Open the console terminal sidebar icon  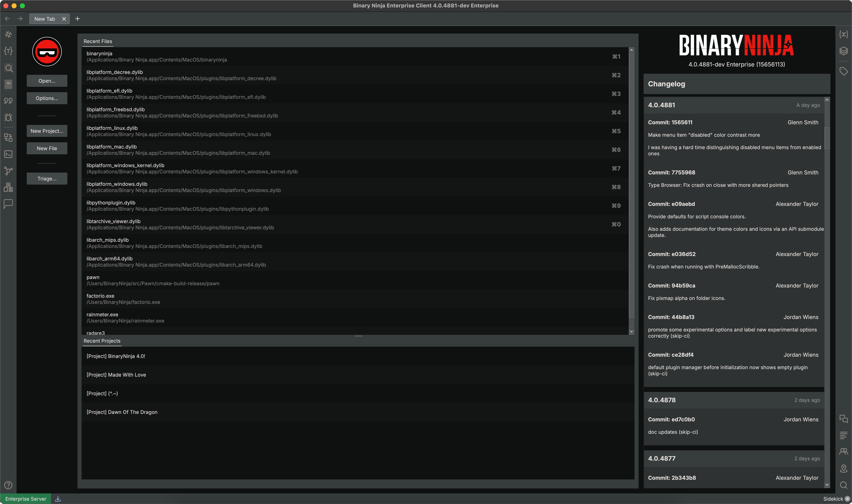pyautogui.click(x=8, y=154)
